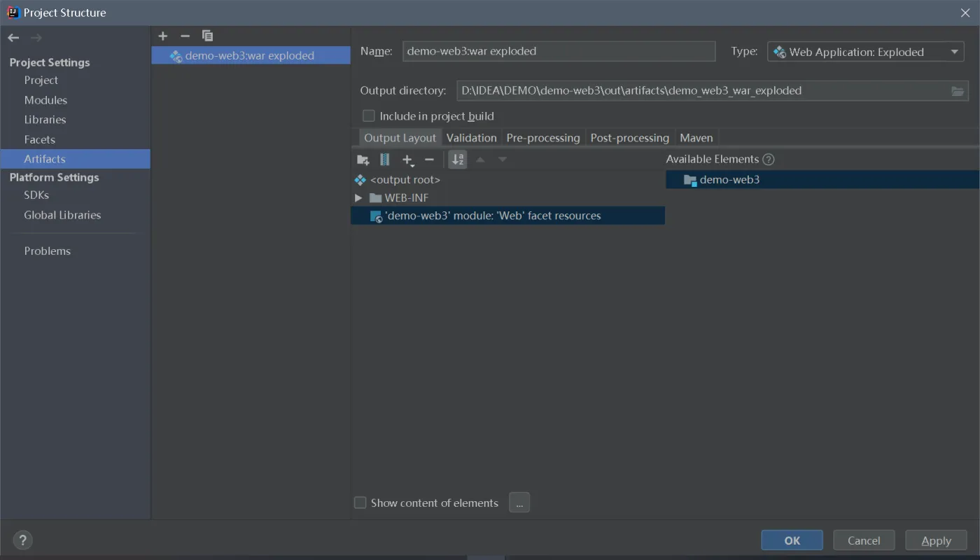The height and width of the screenshot is (560, 980).
Task: Switch to the Output Layout tab
Action: click(x=400, y=138)
